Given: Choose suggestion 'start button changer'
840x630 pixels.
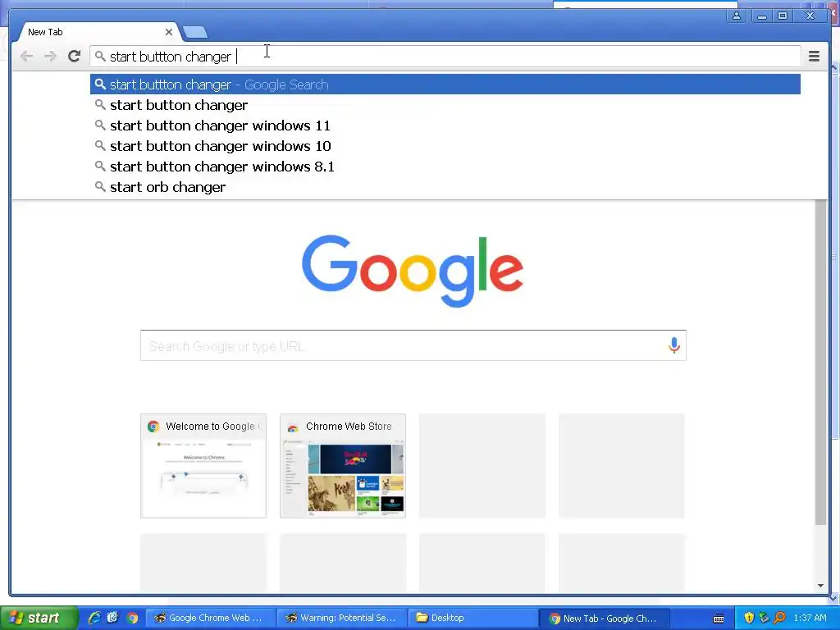Looking at the screenshot, I should point(445,105).
